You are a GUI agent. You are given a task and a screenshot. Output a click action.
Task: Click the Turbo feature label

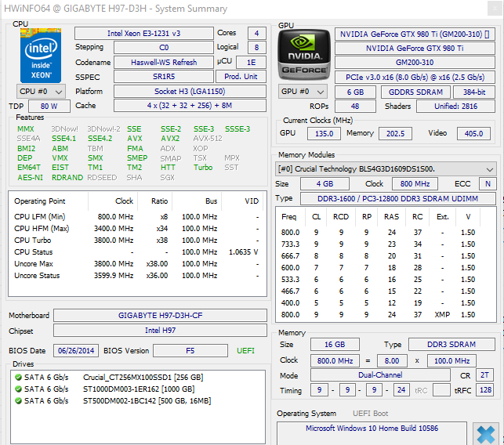tap(203, 168)
